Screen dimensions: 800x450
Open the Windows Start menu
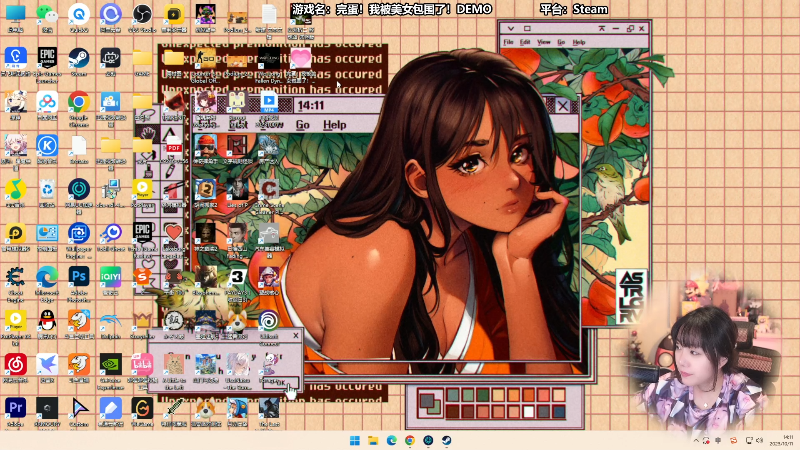tap(355, 440)
